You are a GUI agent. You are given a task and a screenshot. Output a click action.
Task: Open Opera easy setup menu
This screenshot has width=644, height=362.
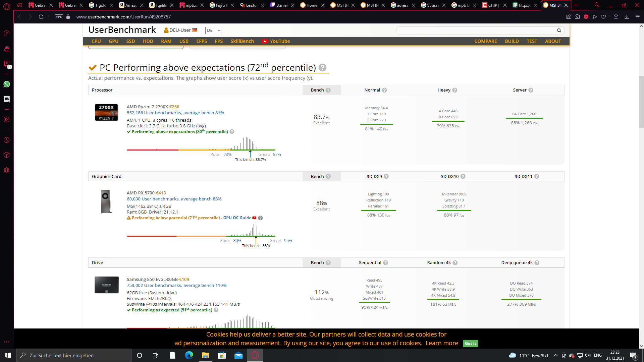pos(637,17)
